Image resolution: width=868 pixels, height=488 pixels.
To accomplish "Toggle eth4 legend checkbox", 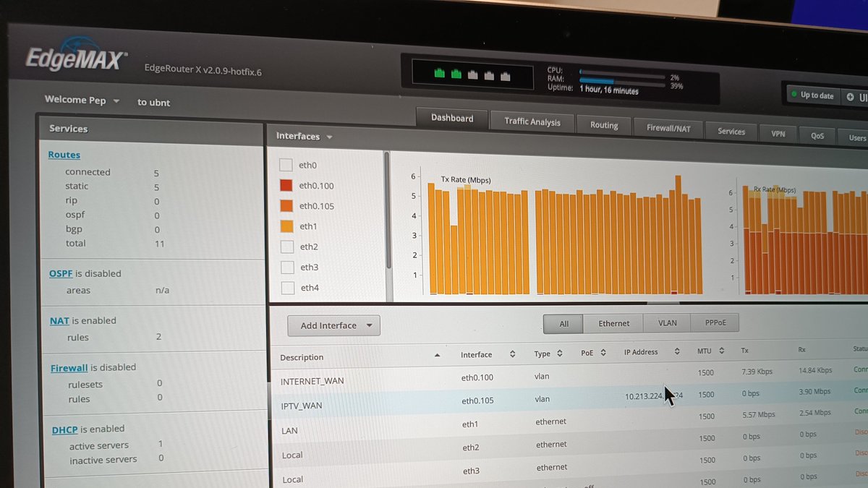I will 288,288.
